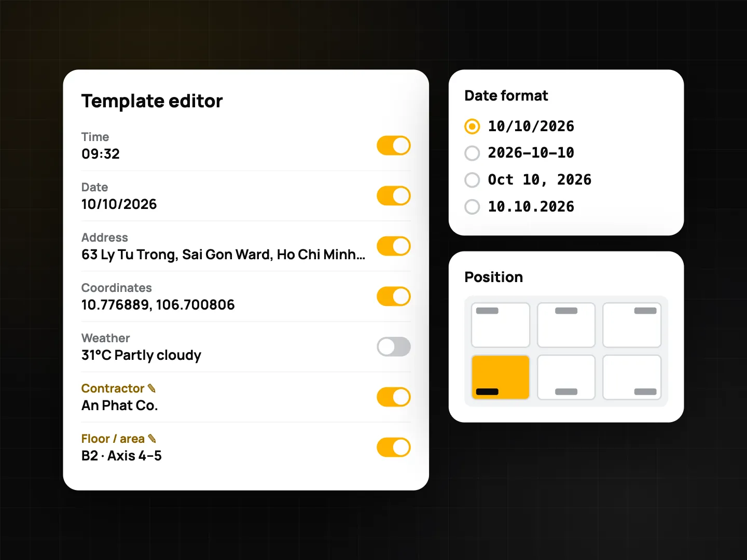
Task: Choose the top-center position tile
Action: [566, 325]
